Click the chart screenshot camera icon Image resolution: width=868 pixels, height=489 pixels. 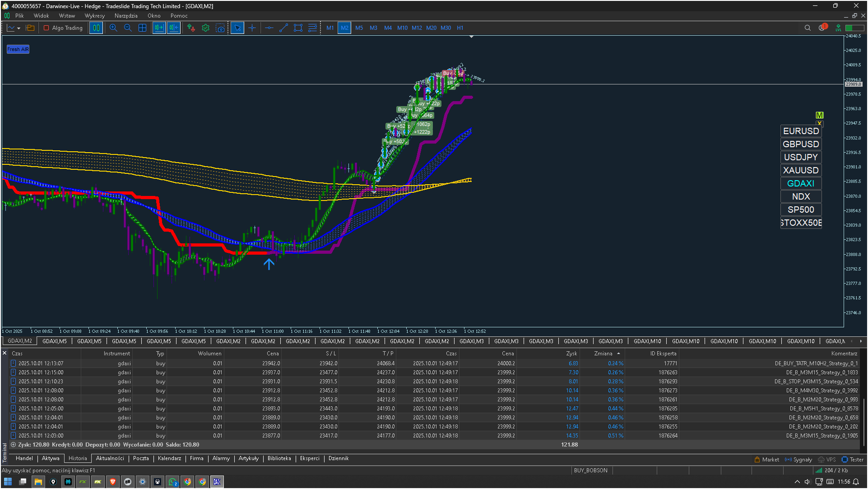point(220,28)
